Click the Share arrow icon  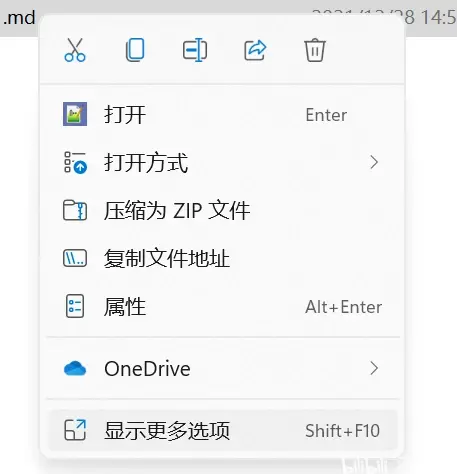(x=255, y=50)
